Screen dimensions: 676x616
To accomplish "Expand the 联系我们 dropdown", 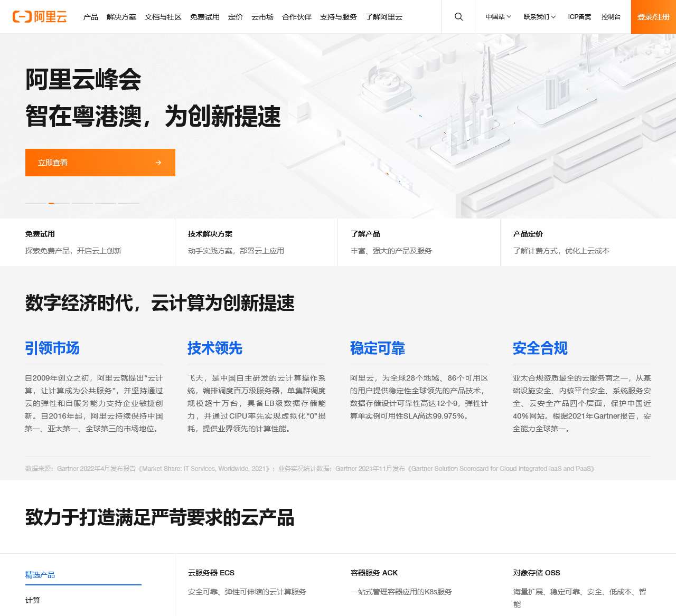I will (539, 17).
